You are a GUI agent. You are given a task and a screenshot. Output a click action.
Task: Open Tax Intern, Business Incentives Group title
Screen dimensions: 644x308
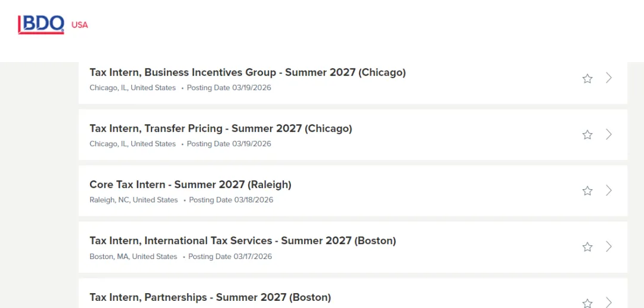(x=247, y=72)
